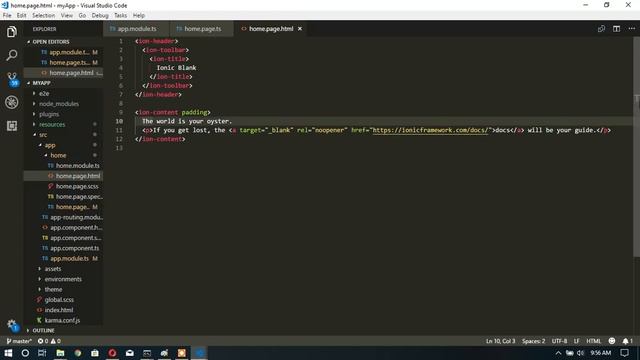
Task: Click the Open Changes icon in the editor toolbar
Action: pos(601,29)
